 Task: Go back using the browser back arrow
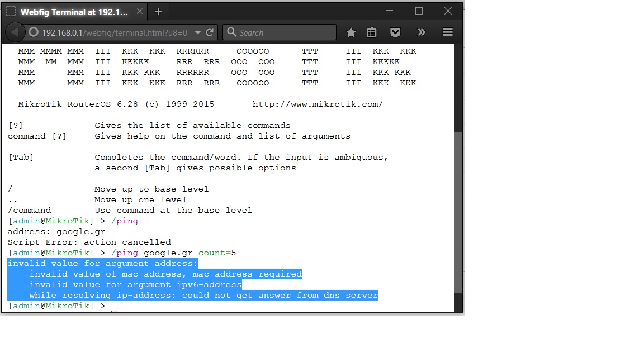tap(15, 32)
